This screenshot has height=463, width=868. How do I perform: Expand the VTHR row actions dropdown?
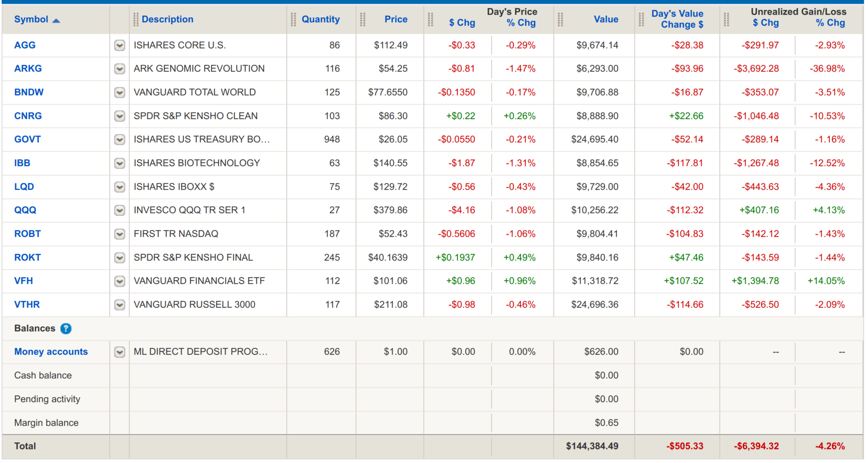(119, 305)
